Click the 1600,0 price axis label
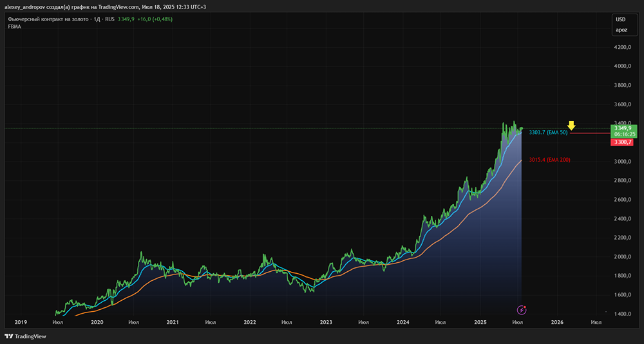Viewport: 644px width, 344px height. (623, 295)
